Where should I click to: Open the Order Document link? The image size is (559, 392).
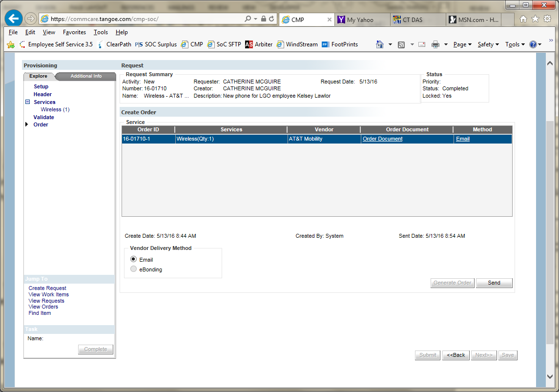point(383,139)
